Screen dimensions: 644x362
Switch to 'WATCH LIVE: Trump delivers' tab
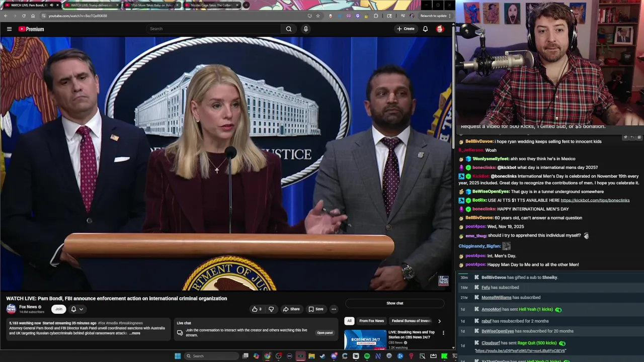pos(91,5)
